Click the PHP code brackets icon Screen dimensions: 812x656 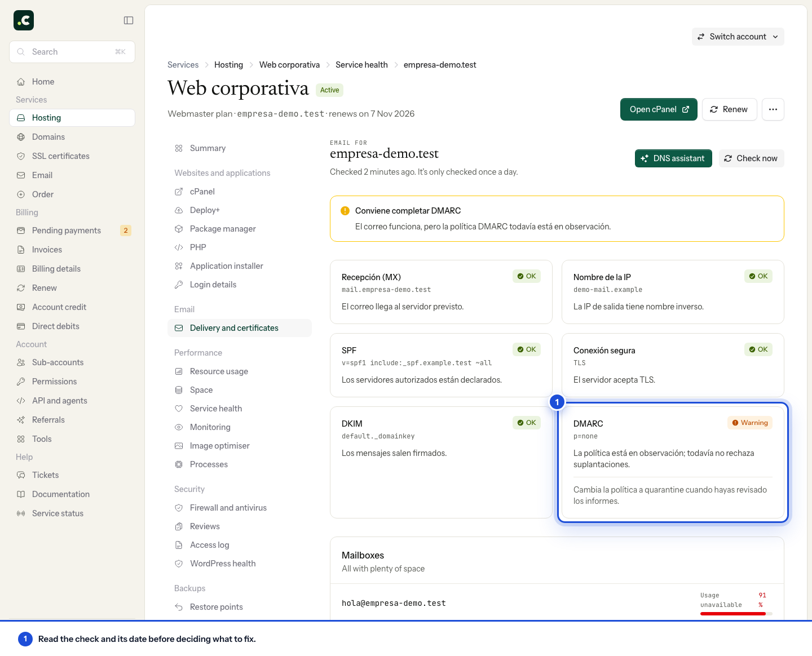(x=179, y=247)
